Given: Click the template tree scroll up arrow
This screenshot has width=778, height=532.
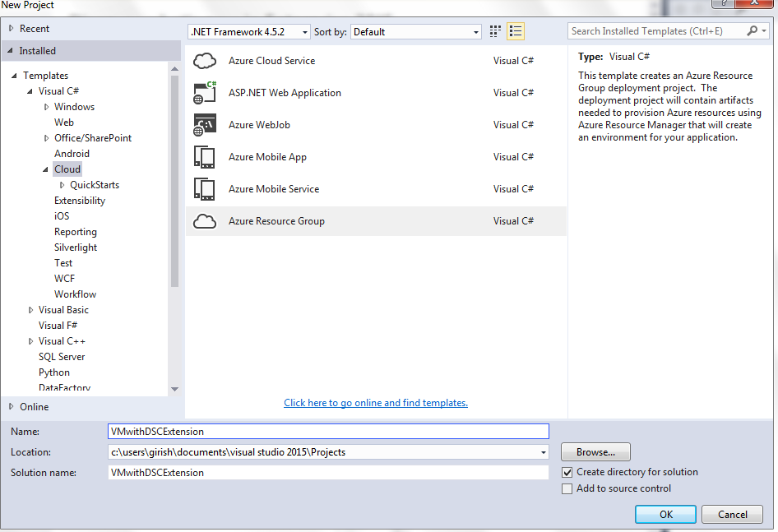Looking at the screenshot, I should pyautogui.click(x=174, y=68).
